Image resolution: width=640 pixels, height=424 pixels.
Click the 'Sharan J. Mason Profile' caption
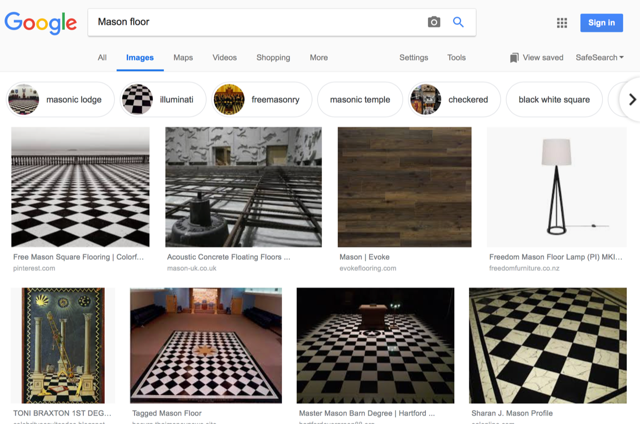pyautogui.click(x=512, y=413)
